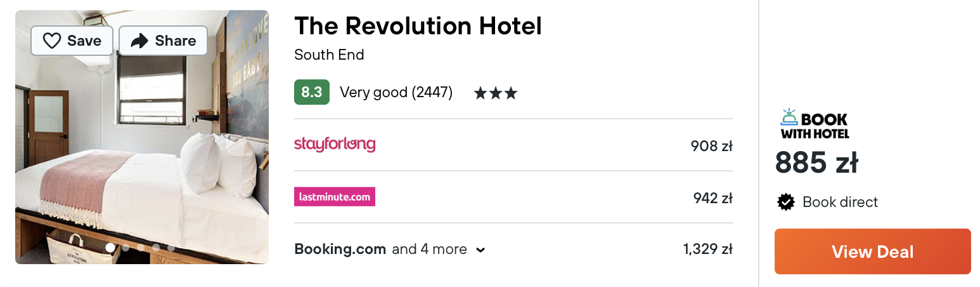Click the three-star rating icons

point(495,93)
